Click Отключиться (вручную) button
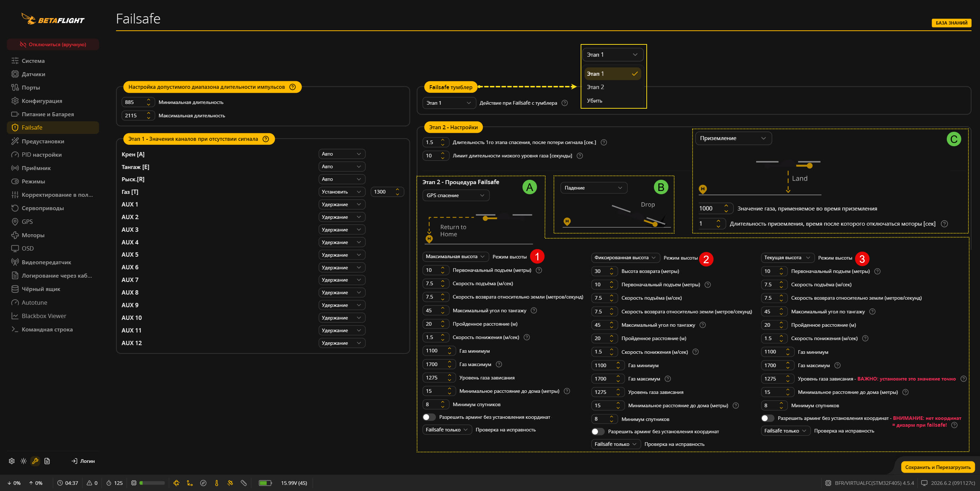The width and height of the screenshot is (980, 491). click(53, 44)
